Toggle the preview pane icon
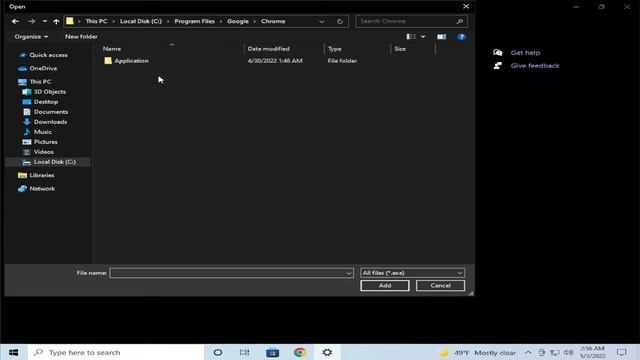The image size is (640, 360). click(x=442, y=37)
